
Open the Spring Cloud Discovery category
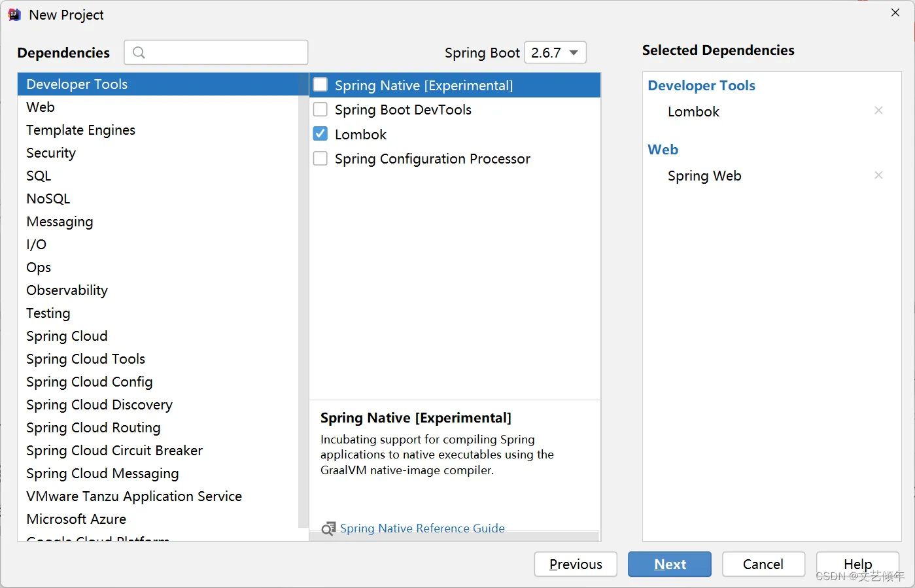click(99, 405)
